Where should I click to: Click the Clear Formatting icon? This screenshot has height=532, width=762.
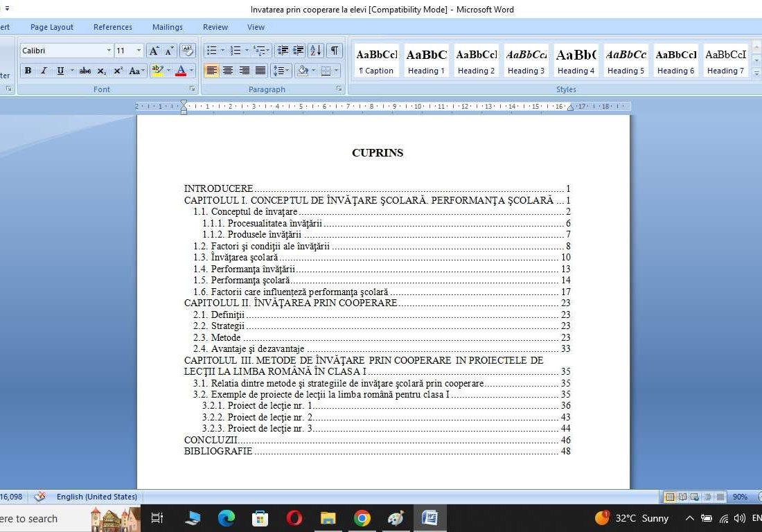tap(187, 51)
